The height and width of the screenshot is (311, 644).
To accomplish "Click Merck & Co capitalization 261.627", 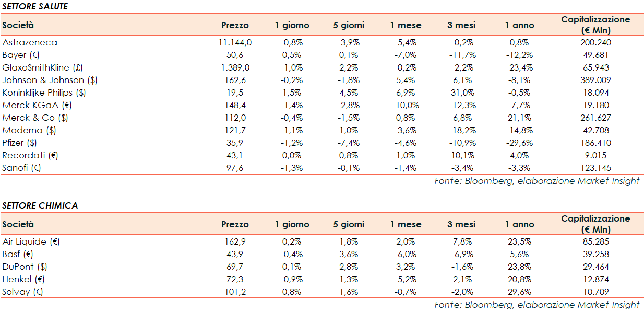I will pyautogui.click(x=595, y=118).
